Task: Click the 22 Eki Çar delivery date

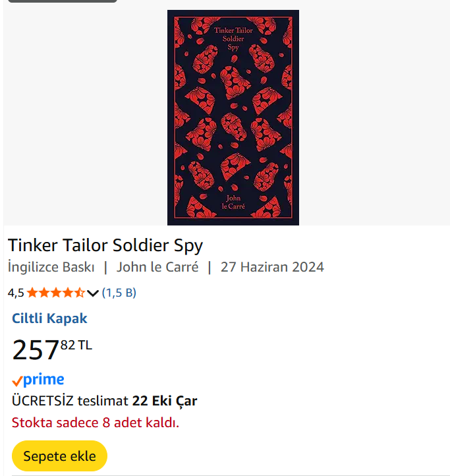Action: 165,401
